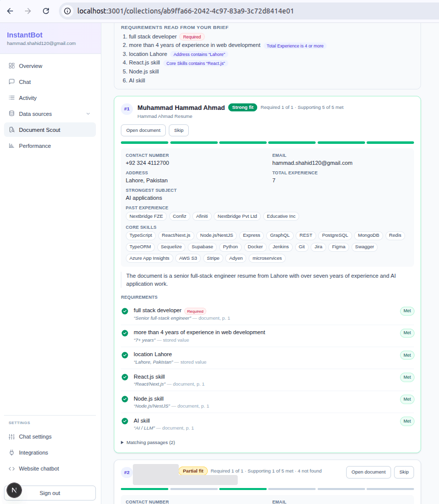This screenshot has width=439, height=504.
Task: Go back with the browser back arrow
Action: point(10,11)
